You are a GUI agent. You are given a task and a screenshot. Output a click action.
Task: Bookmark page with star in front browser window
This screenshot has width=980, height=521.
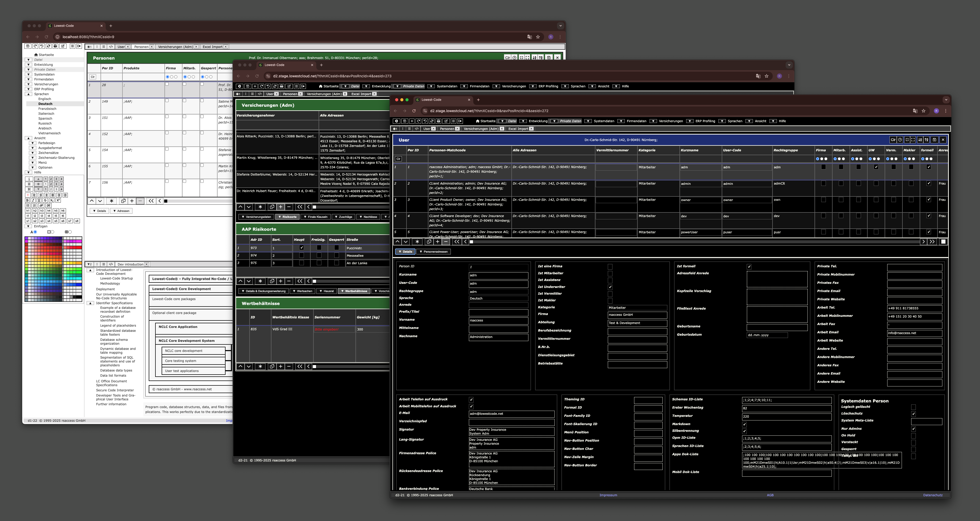(923, 111)
